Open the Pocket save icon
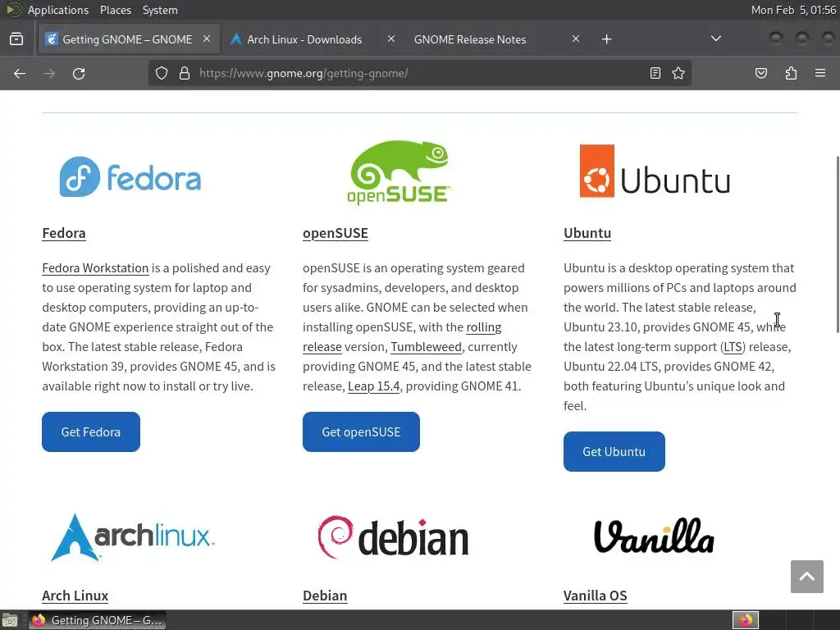Screen dimensions: 840x630 pos(761,73)
